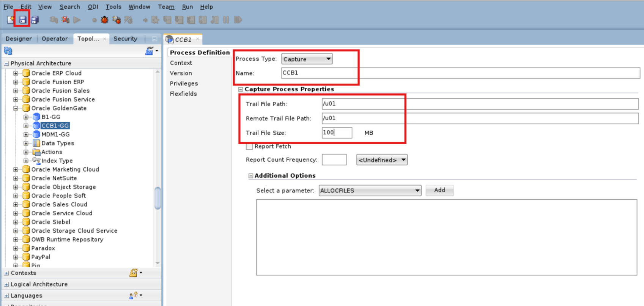This screenshot has height=306, width=644.
Task: Switch to the Operator tab
Action: 55,39
